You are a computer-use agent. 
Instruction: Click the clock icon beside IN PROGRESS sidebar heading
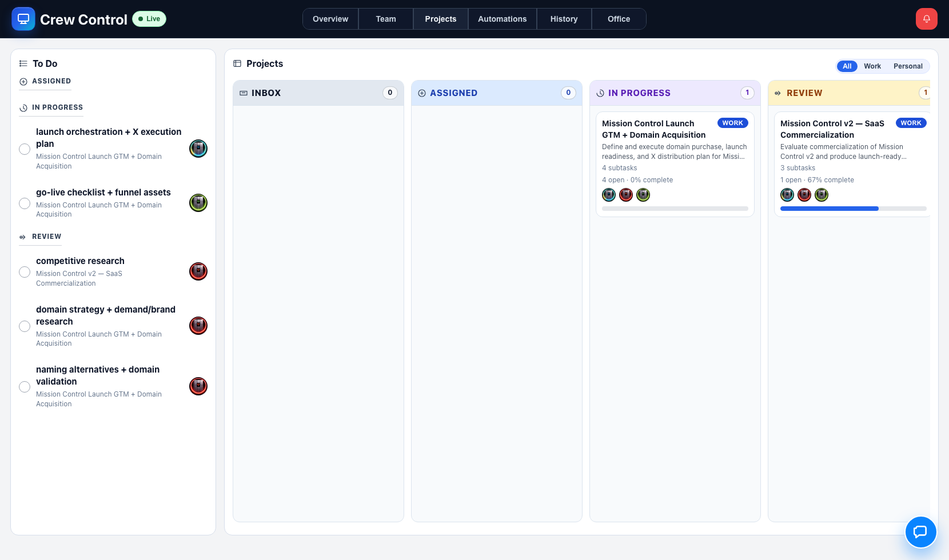23,107
